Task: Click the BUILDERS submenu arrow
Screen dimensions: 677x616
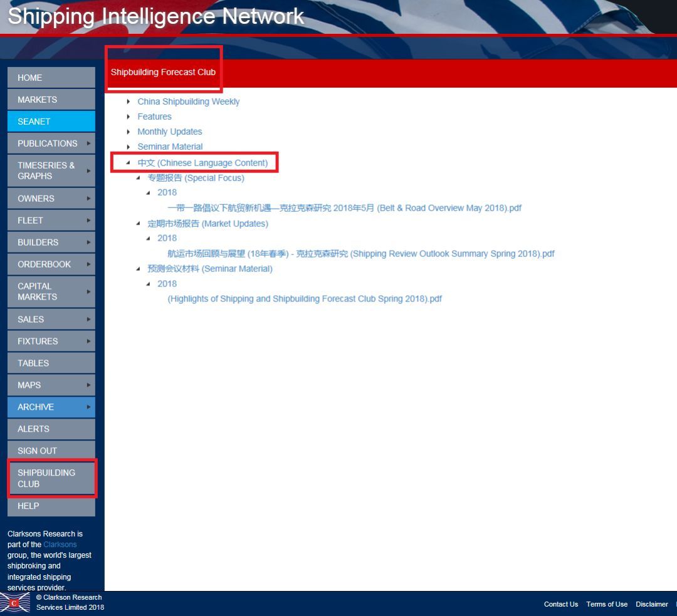Action: 88,243
